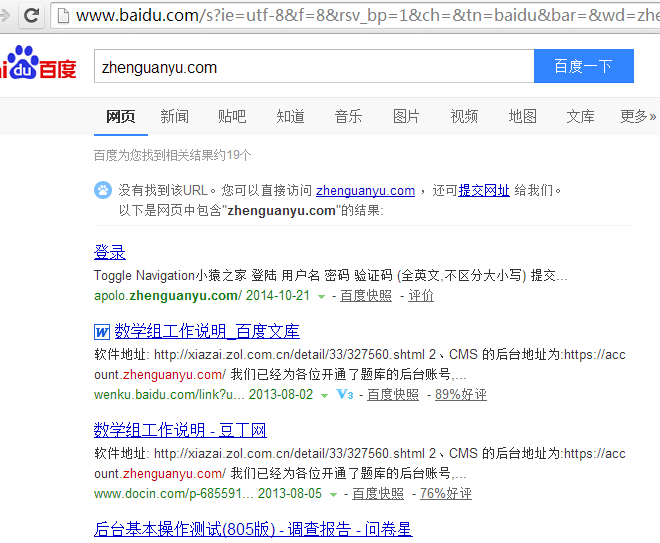660x543 pixels.
Task: Switch to the 新闻 tab
Action: point(174,116)
